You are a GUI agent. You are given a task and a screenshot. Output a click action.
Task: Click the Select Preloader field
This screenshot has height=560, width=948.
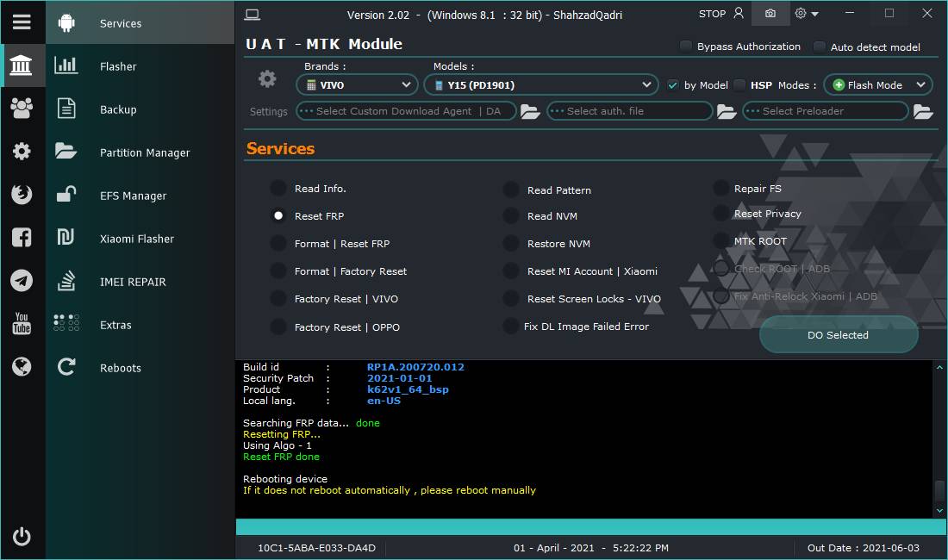click(x=826, y=111)
